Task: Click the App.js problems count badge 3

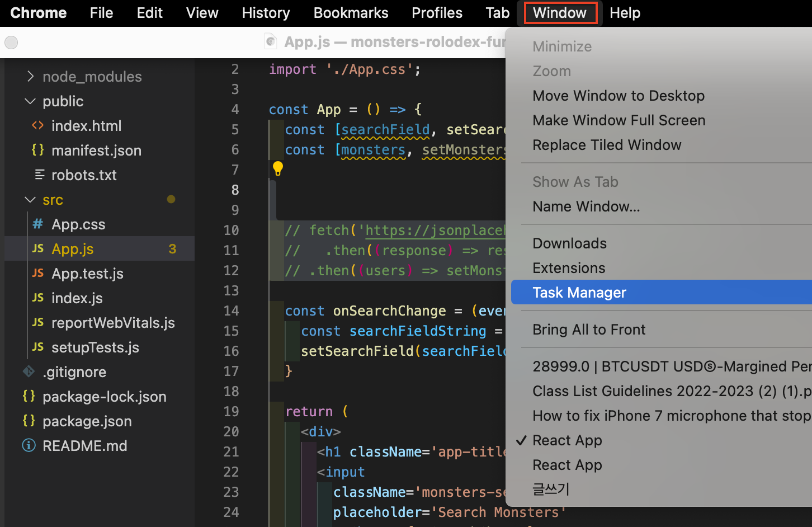Action: coord(172,249)
